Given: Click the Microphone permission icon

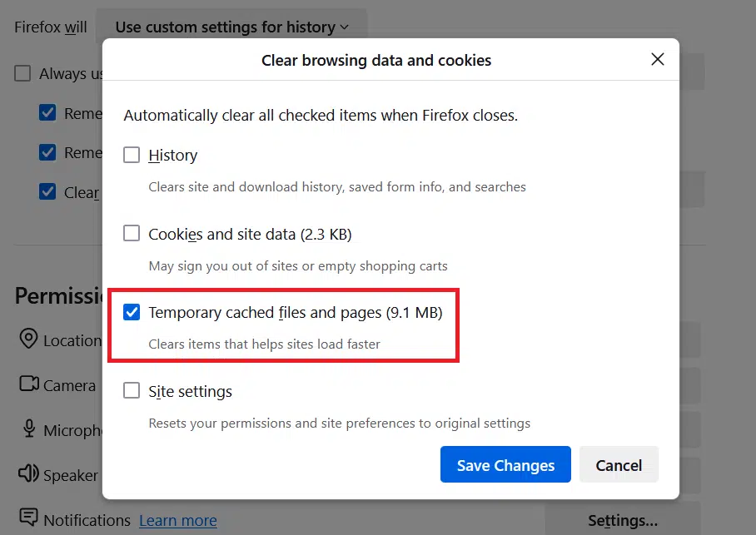Looking at the screenshot, I should (x=29, y=429).
